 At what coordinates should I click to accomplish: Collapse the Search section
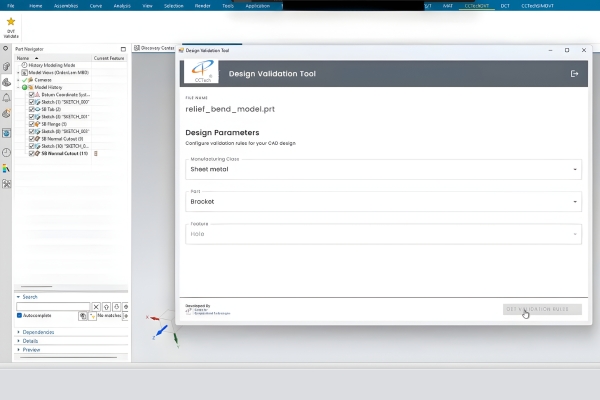coord(18,297)
